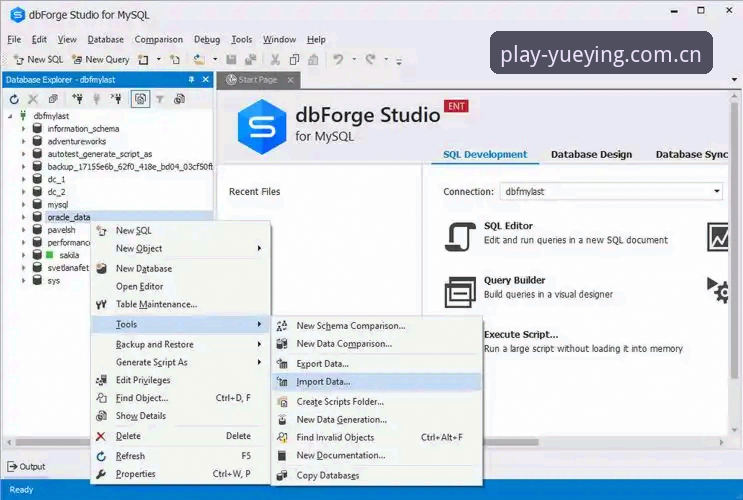This screenshot has height=500, width=743.
Task: Choose Import Data from Tools submenu
Action: pyautogui.click(x=377, y=382)
